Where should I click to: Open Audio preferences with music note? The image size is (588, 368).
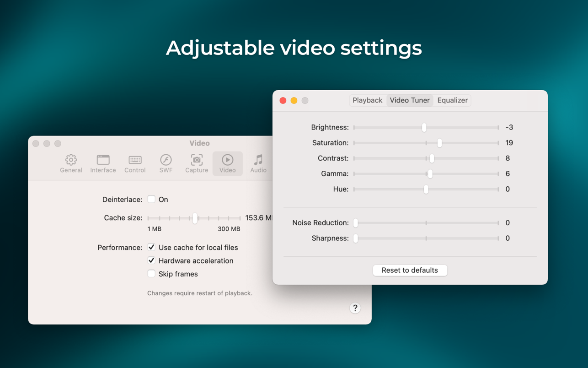coord(258,163)
